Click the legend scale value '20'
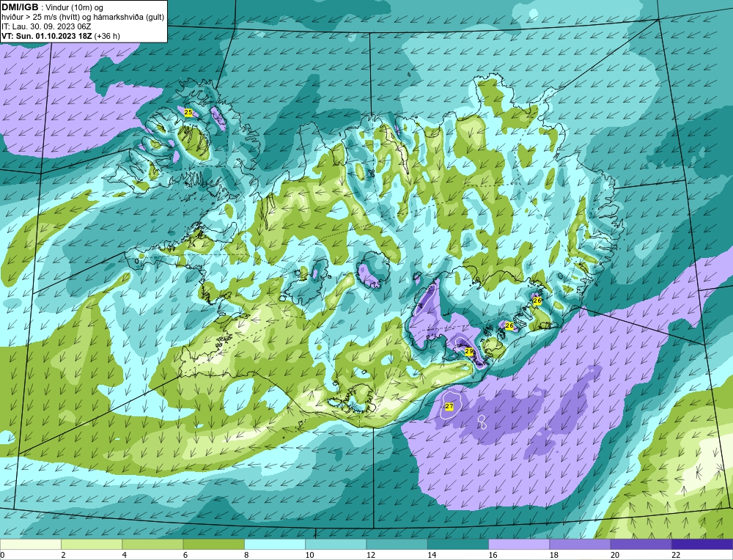This screenshot has width=733, height=560. tap(614, 555)
